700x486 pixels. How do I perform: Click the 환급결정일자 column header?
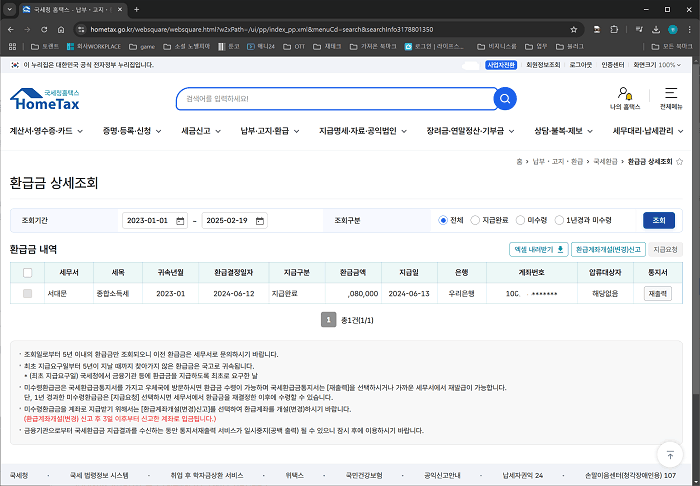click(x=233, y=273)
